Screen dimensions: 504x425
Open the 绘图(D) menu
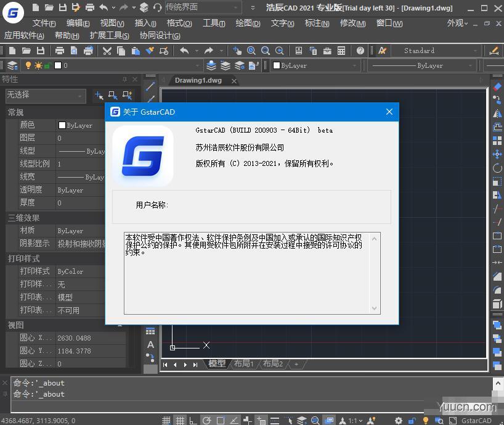248,23
